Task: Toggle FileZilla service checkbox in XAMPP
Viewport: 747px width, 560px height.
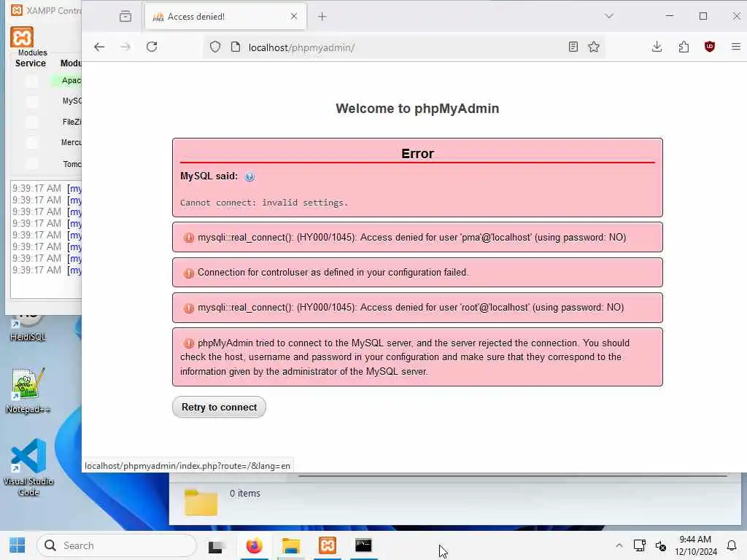Action: pos(32,122)
